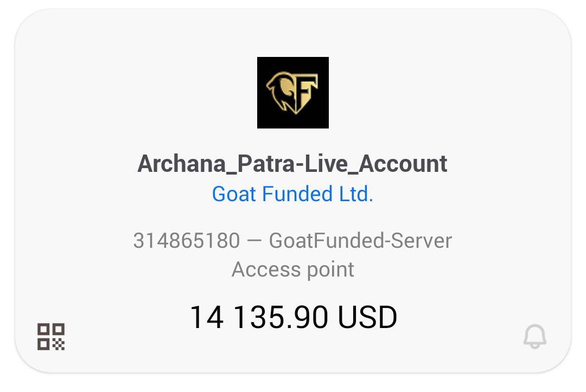Viewport: 586px width, 392px height.
Task: Click the notification bell icon
Action: pos(534,337)
